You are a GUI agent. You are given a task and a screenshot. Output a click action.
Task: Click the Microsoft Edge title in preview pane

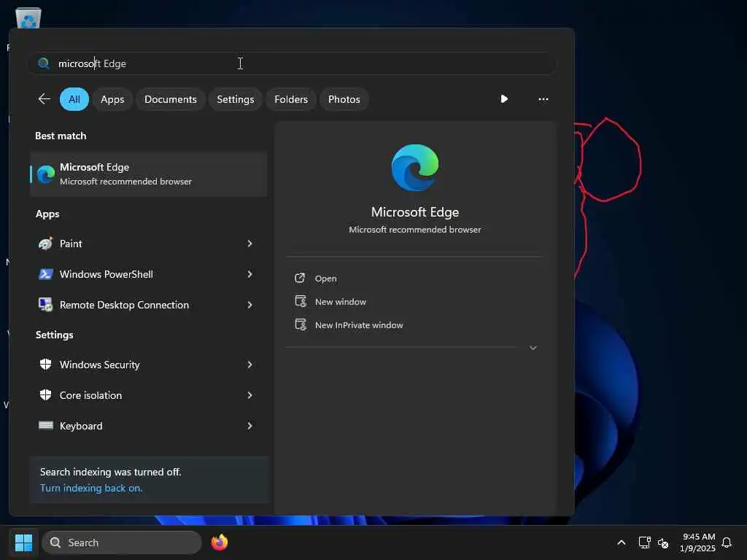pyautogui.click(x=415, y=212)
